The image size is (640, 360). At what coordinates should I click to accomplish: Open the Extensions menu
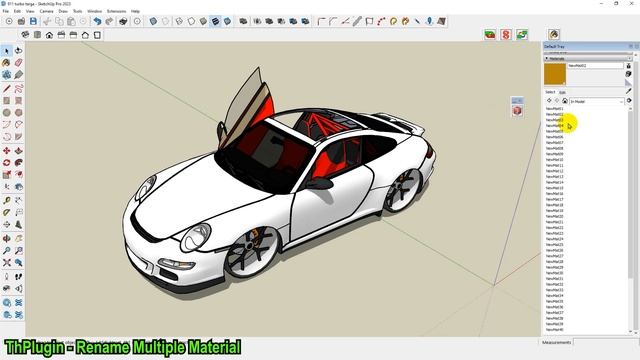(x=116, y=11)
